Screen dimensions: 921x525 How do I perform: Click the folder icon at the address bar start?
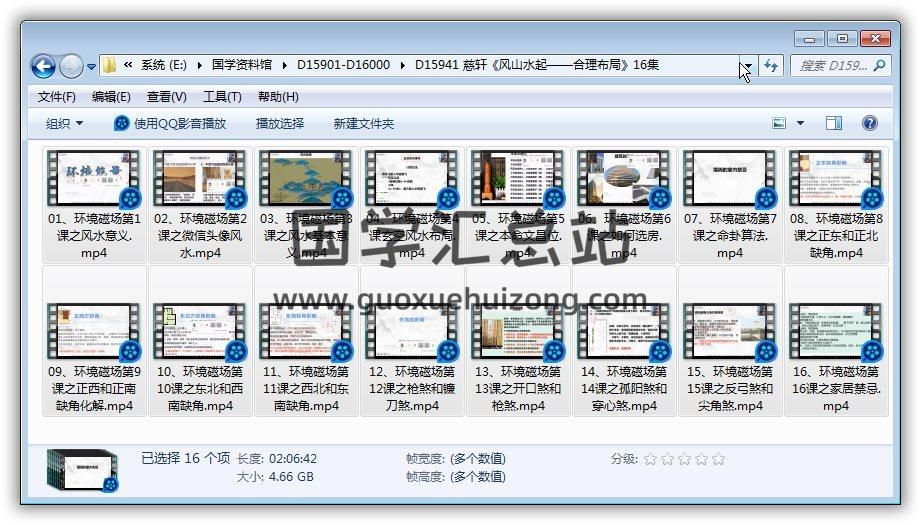tap(110, 66)
